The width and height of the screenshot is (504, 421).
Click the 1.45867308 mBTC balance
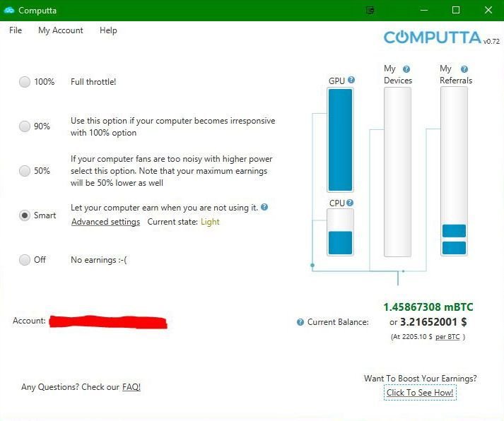tap(428, 307)
